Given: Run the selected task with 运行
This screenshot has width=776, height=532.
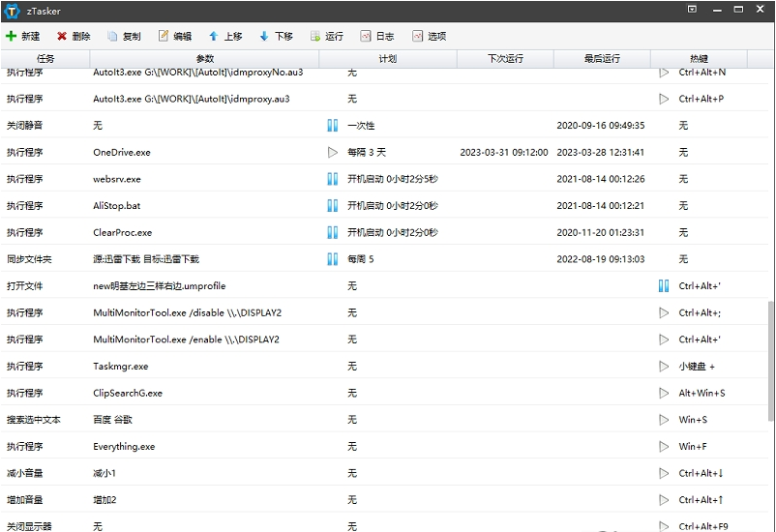Looking at the screenshot, I should coord(327,36).
